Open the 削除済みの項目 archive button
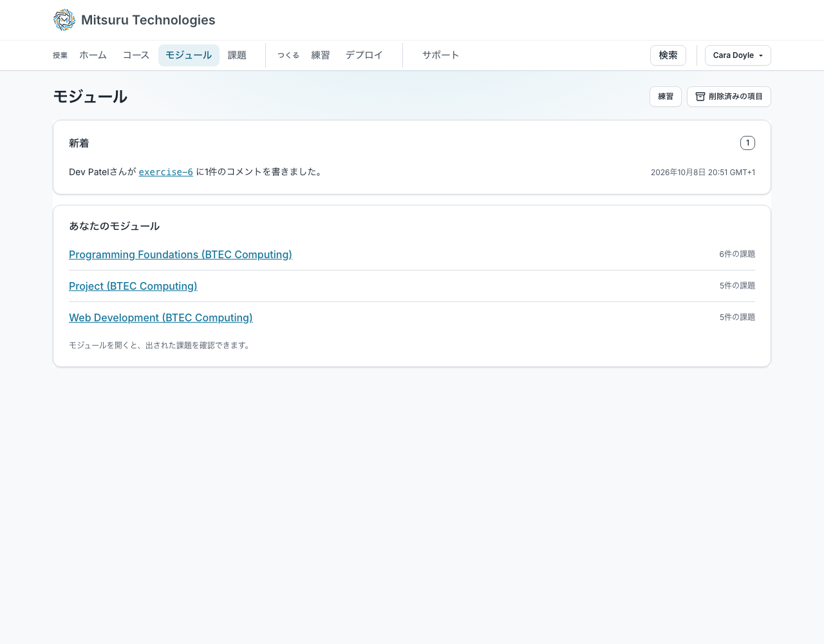Screen dimensions: 824x644 [729, 97]
